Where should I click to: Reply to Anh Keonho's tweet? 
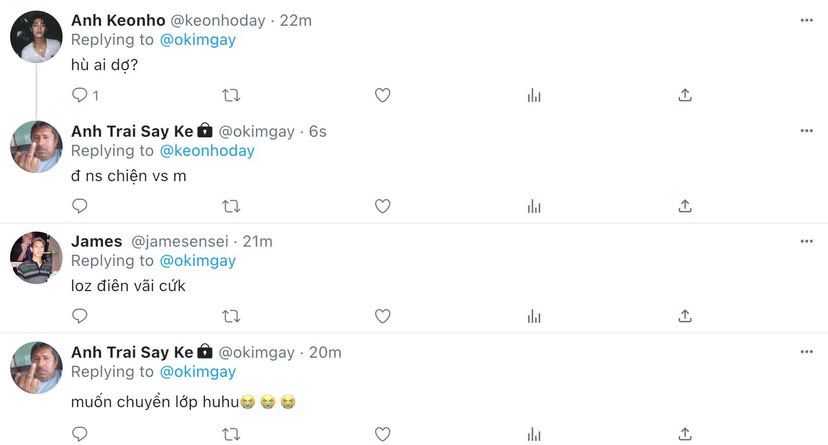[80, 95]
